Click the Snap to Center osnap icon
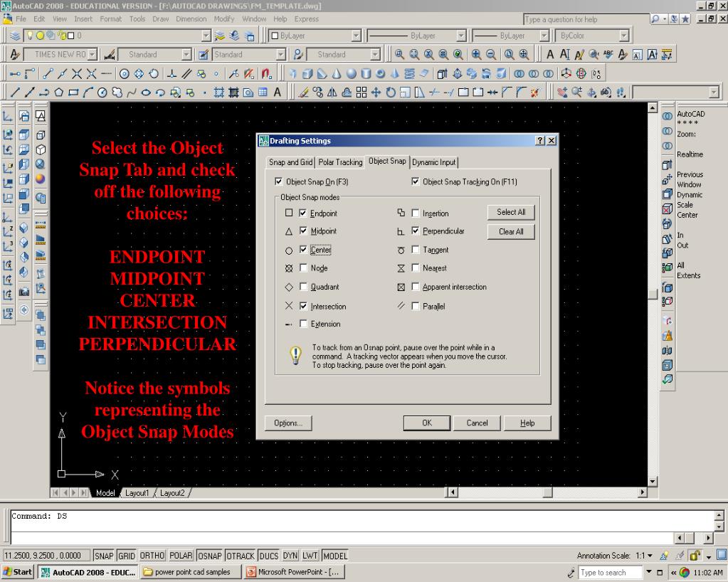The image size is (728, 582). coord(124,73)
